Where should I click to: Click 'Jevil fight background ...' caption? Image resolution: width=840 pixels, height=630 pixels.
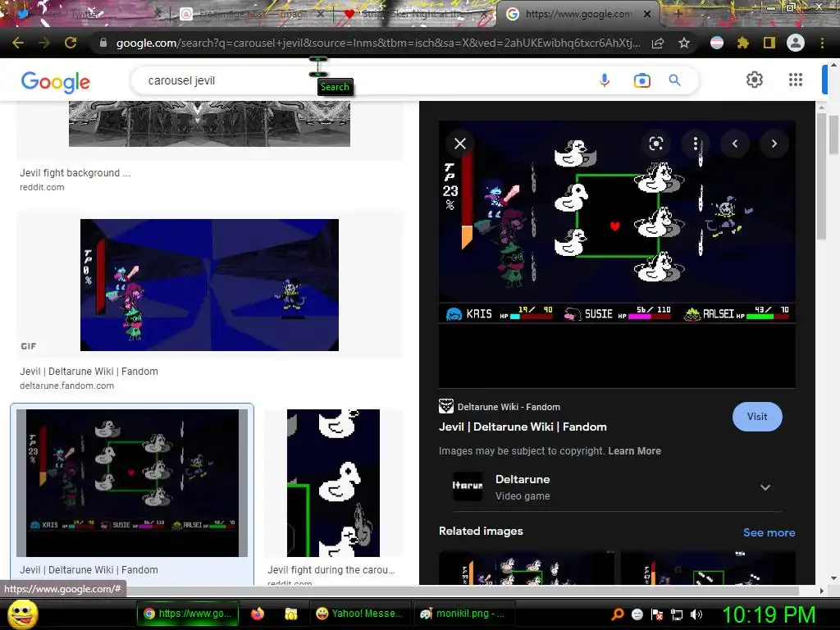(x=75, y=173)
